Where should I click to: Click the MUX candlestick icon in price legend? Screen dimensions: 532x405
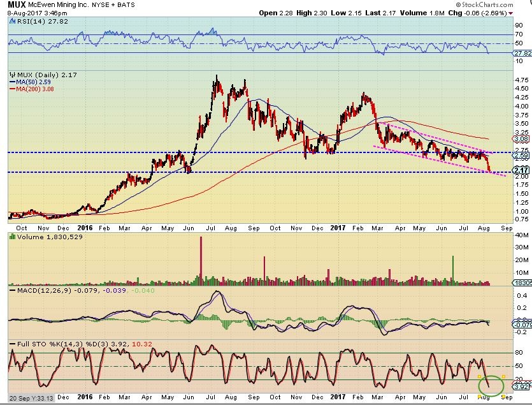tap(11, 75)
